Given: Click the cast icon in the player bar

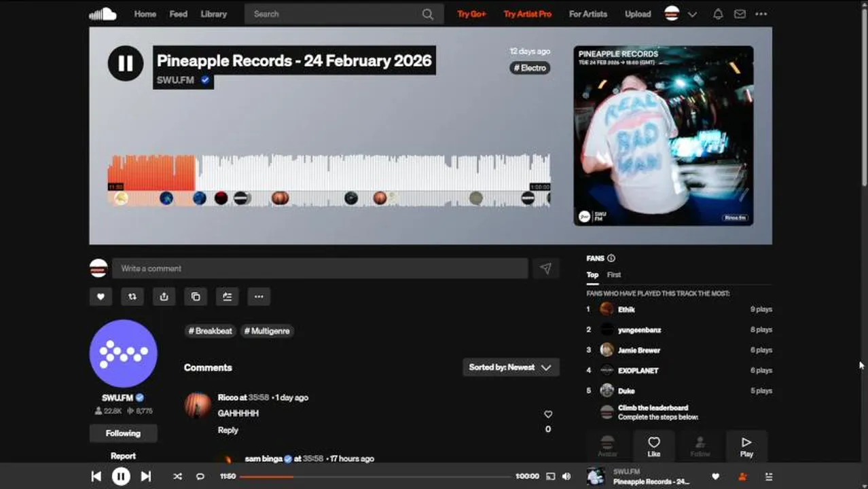Looking at the screenshot, I should (x=551, y=477).
